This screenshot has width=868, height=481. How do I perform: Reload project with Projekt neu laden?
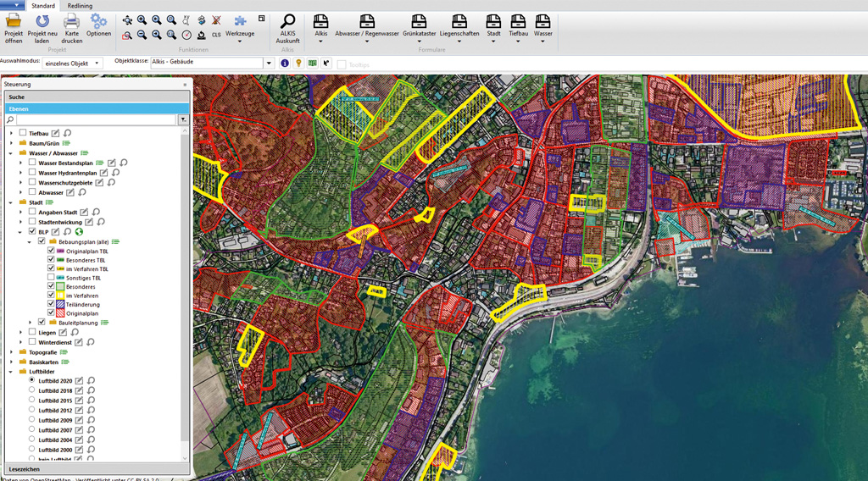pyautogui.click(x=42, y=21)
